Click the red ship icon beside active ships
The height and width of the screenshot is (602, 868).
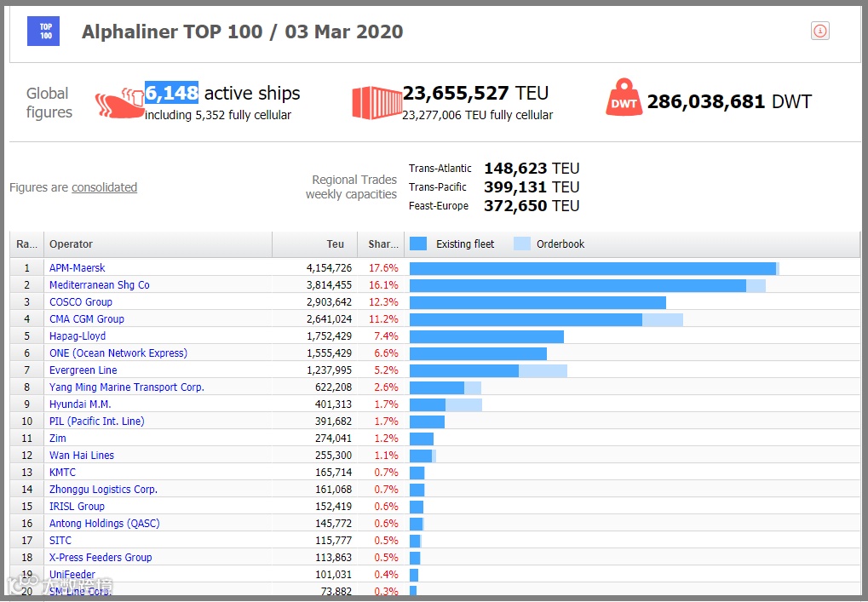click(119, 103)
